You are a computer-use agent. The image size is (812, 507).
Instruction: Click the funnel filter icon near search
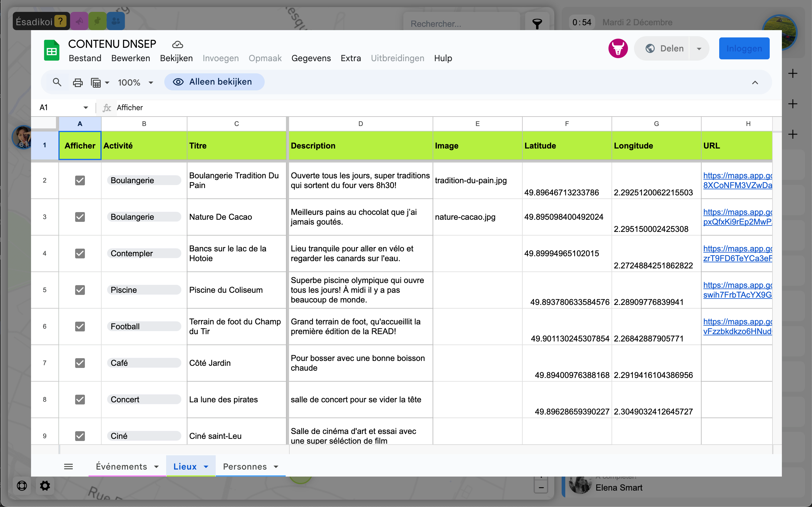(537, 23)
